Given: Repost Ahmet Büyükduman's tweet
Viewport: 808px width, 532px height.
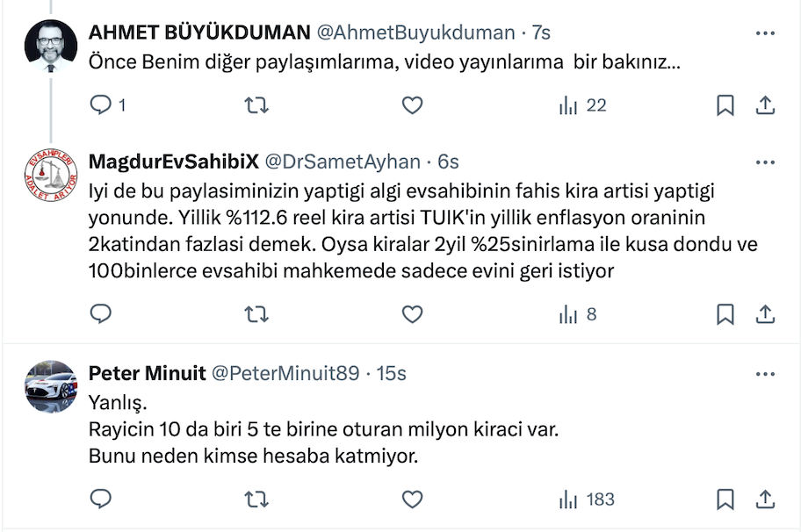Looking at the screenshot, I should pyautogui.click(x=256, y=106).
